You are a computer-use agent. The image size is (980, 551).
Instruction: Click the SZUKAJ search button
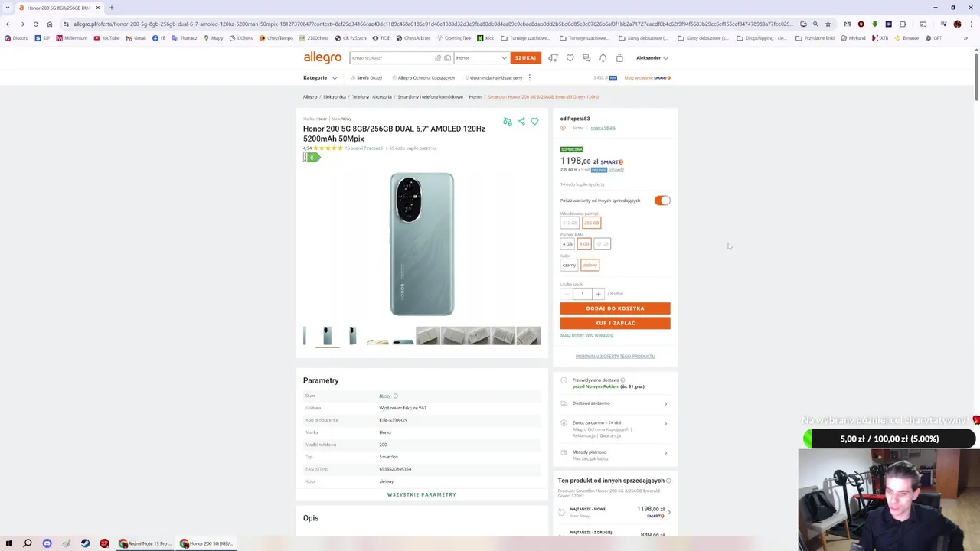point(525,58)
